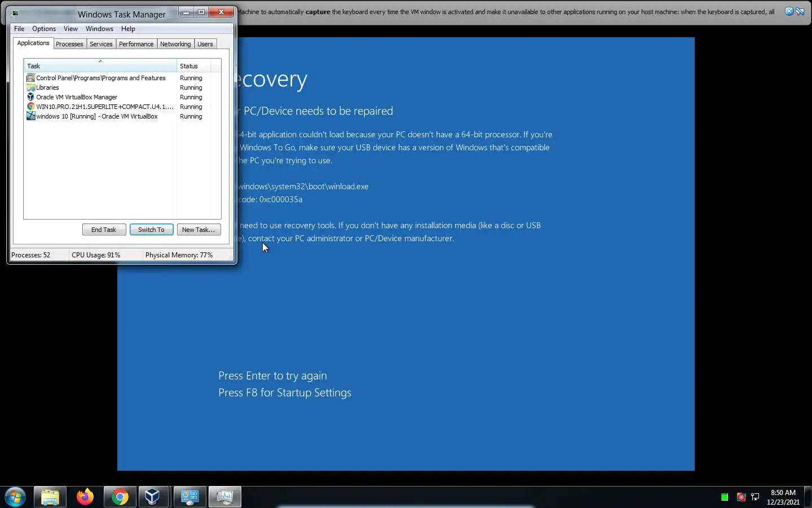The height and width of the screenshot is (508, 812).
Task: Sort by the Status column header
Action: tap(194, 66)
